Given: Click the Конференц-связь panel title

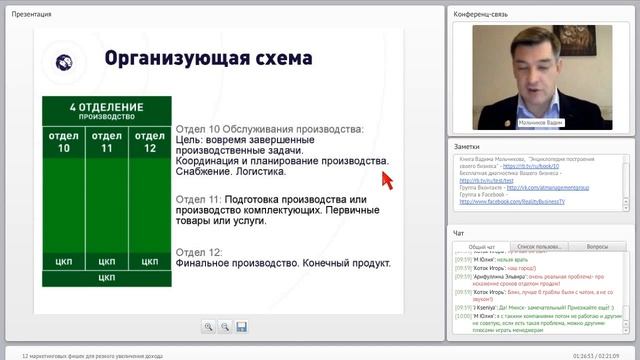Looking at the screenshot, I should pyautogui.click(x=481, y=14).
